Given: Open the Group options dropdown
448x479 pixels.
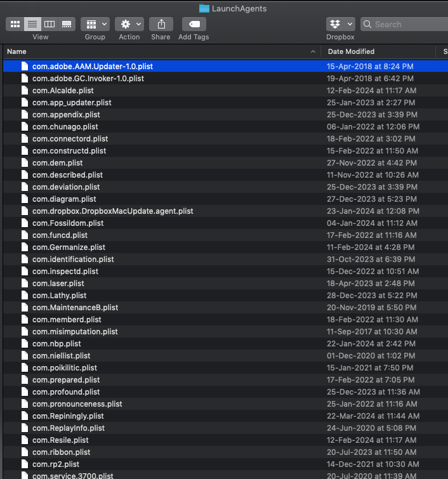Looking at the screenshot, I should (x=95, y=24).
